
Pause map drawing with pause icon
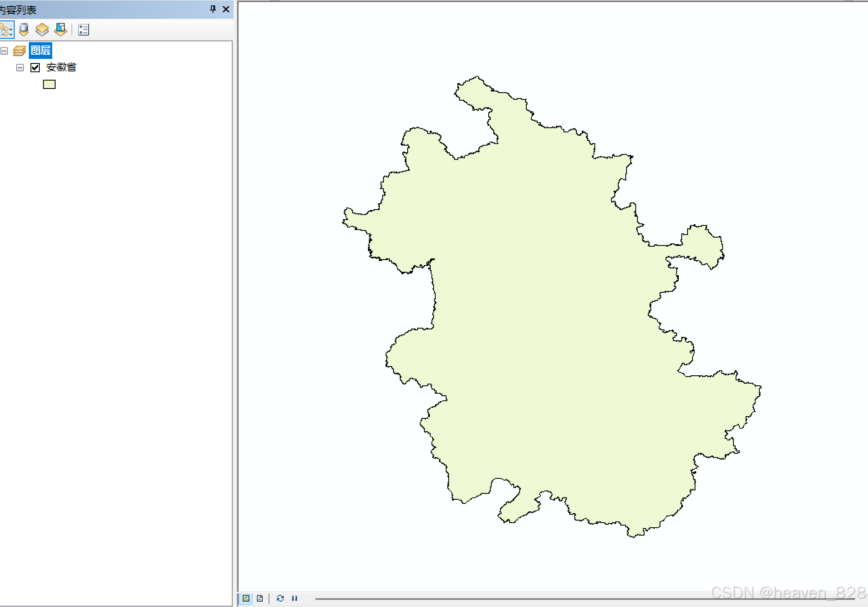coord(294,598)
